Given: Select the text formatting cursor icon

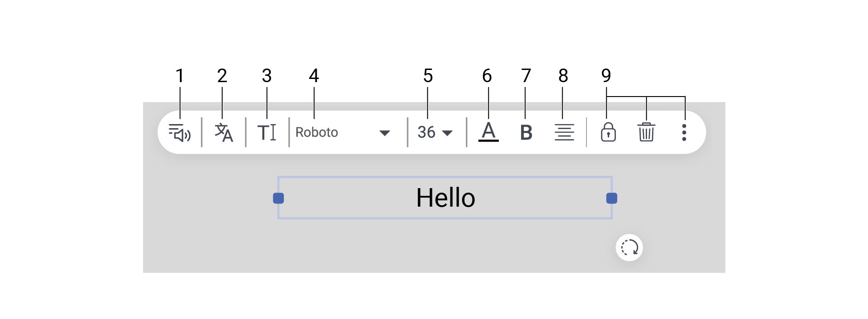Looking at the screenshot, I should point(267,133).
